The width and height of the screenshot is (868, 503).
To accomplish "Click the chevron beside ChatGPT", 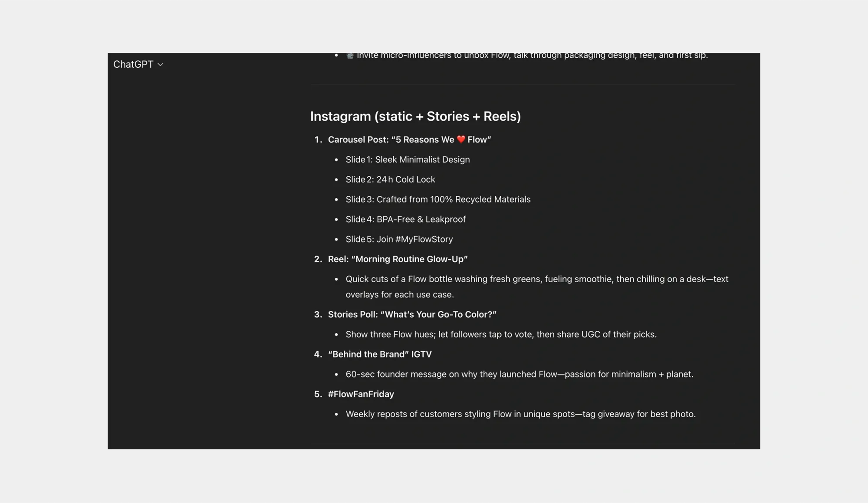I will pos(161,65).
